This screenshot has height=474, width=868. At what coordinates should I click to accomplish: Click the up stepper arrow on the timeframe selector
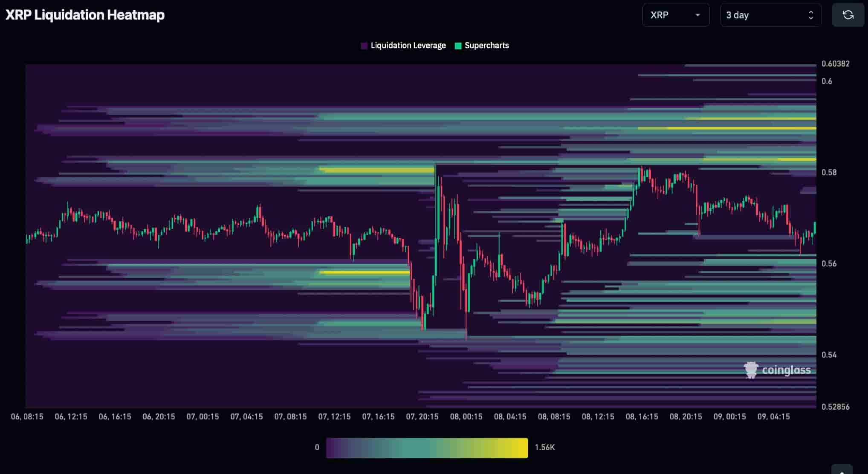pos(812,12)
